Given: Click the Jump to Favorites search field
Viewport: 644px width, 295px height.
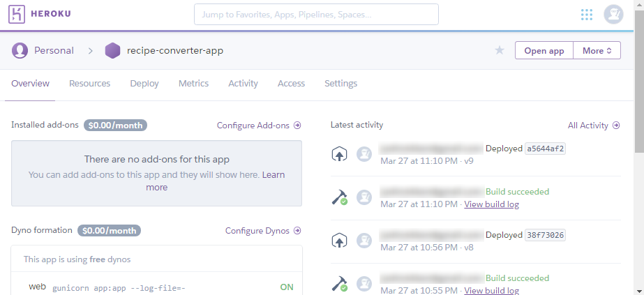Looking at the screenshot, I should (x=316, y=14).
